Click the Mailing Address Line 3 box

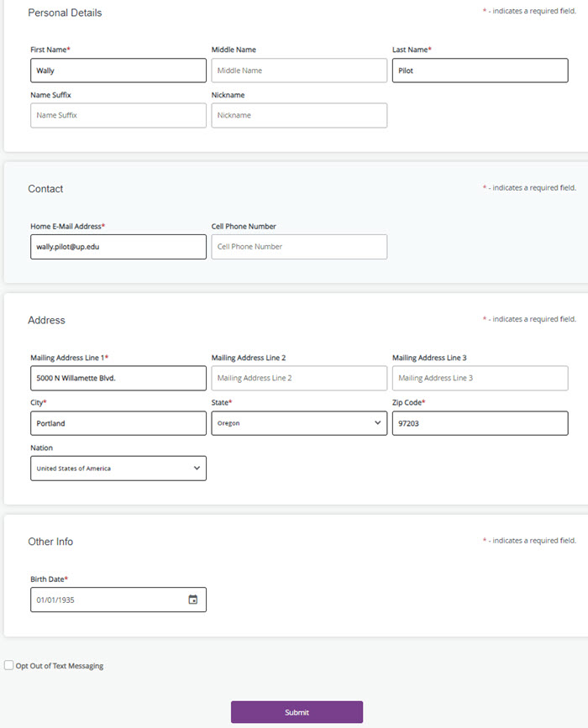click(x=480, y=378)
